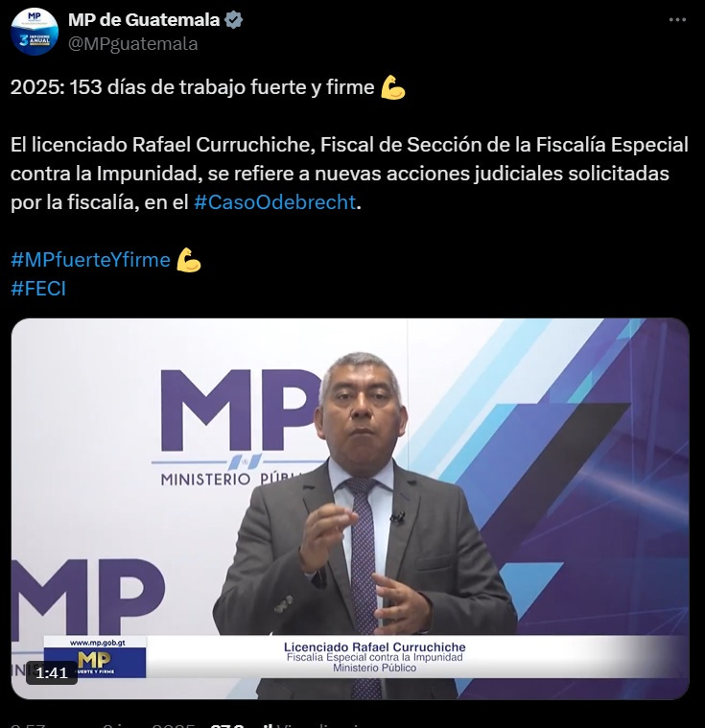
Task: Open the three-dot More options menu
Action: coord(677,20)
